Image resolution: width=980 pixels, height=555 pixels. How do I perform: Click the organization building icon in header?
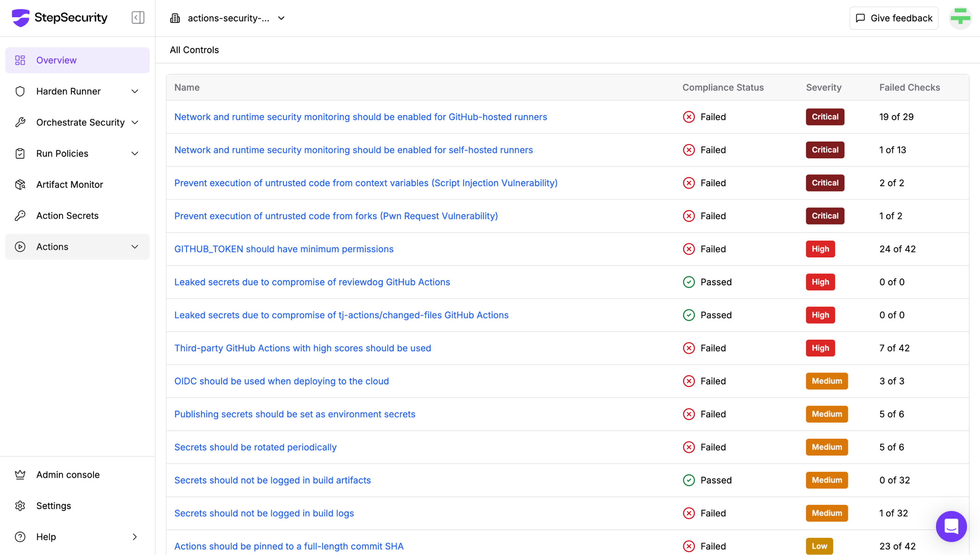pos(175,18)
